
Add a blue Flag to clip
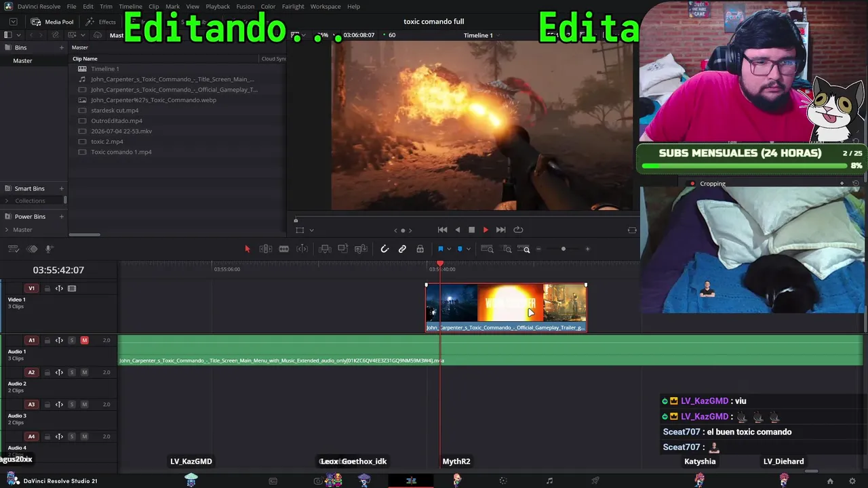[440, 249]
